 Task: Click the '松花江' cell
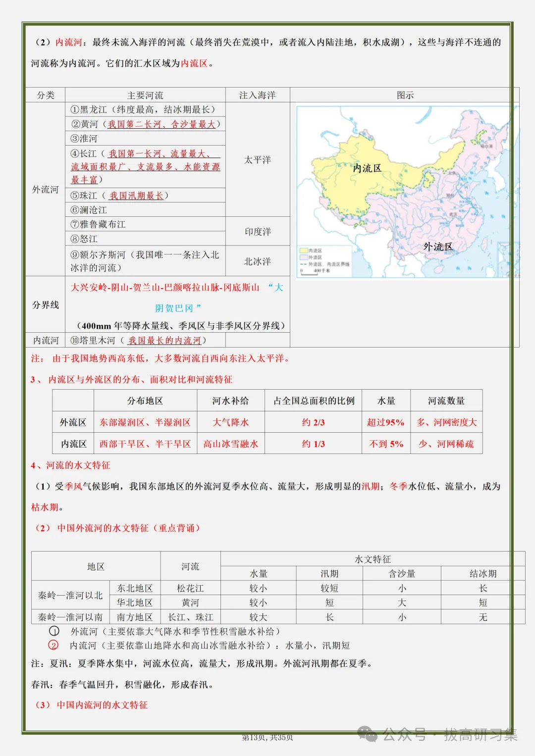point(190,588)
